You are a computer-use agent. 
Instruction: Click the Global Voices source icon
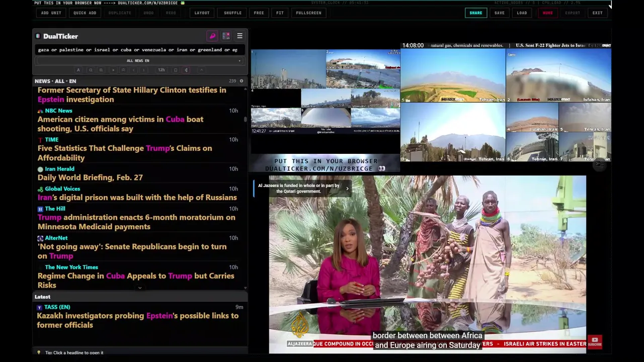click(40, 189)
